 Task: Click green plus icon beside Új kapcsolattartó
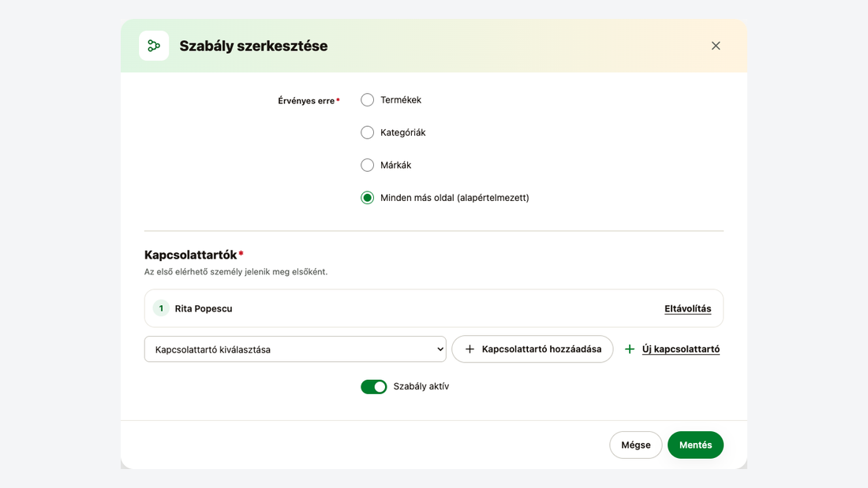[x=630, y=349]
